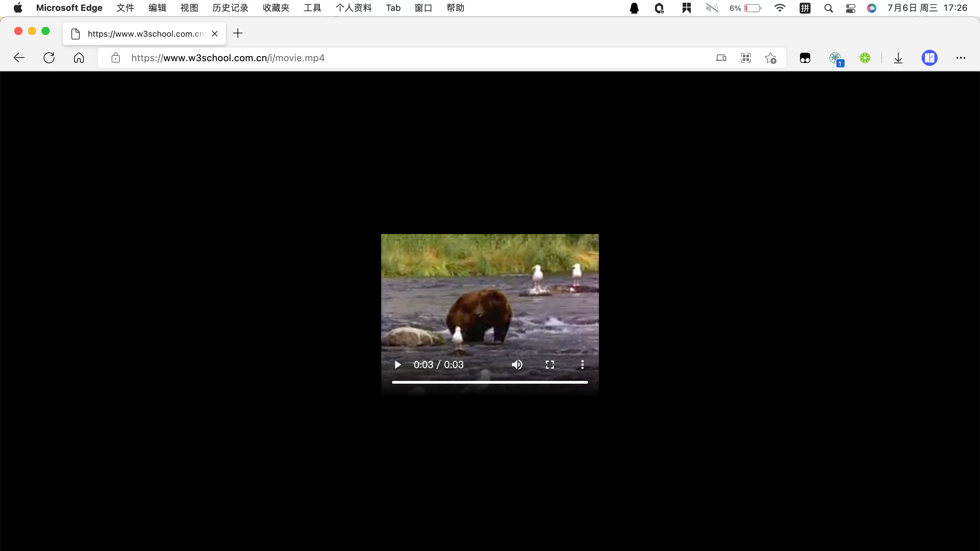Viewport: 980px width, 551px height.
Task: Open the Apple menu
Action: pyautogui.click(x=18, y=8)
